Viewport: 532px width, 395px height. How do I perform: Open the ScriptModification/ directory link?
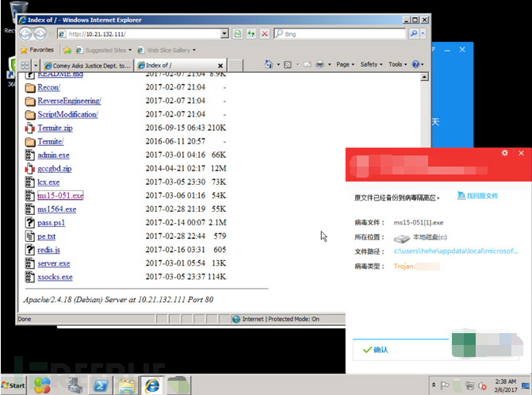[68, 114]
